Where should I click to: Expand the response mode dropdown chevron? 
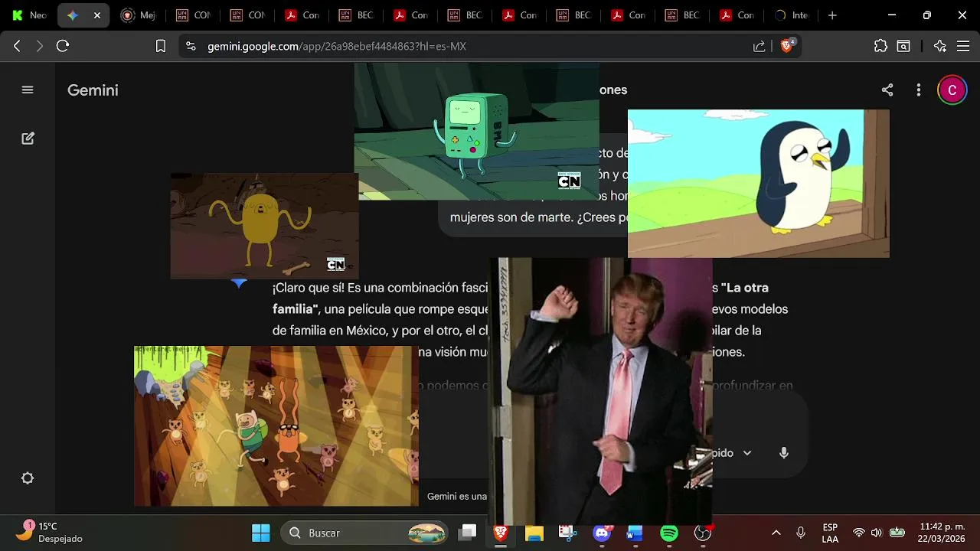(747, 453)
